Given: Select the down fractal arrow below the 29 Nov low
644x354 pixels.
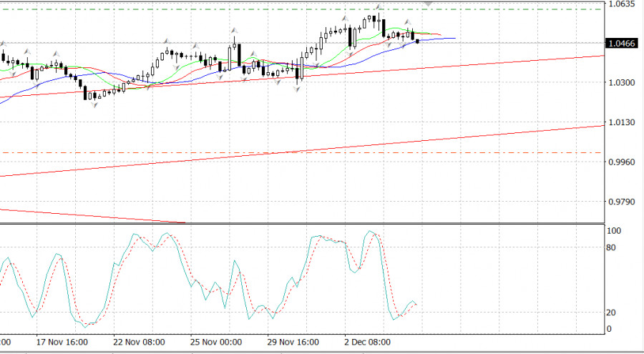Looking at the screenshot, I should click(x=298, y=89).
